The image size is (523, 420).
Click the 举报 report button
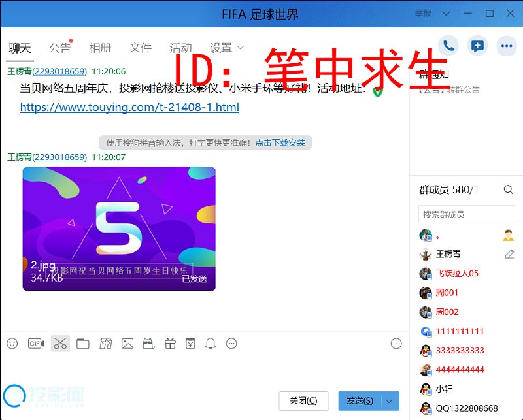(x=423, y=13)
